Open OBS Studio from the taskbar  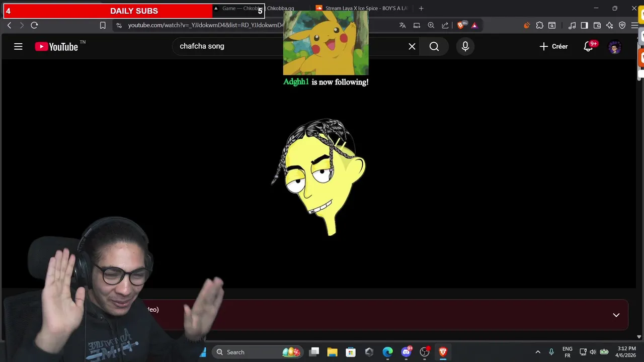(x=425, y=352)
